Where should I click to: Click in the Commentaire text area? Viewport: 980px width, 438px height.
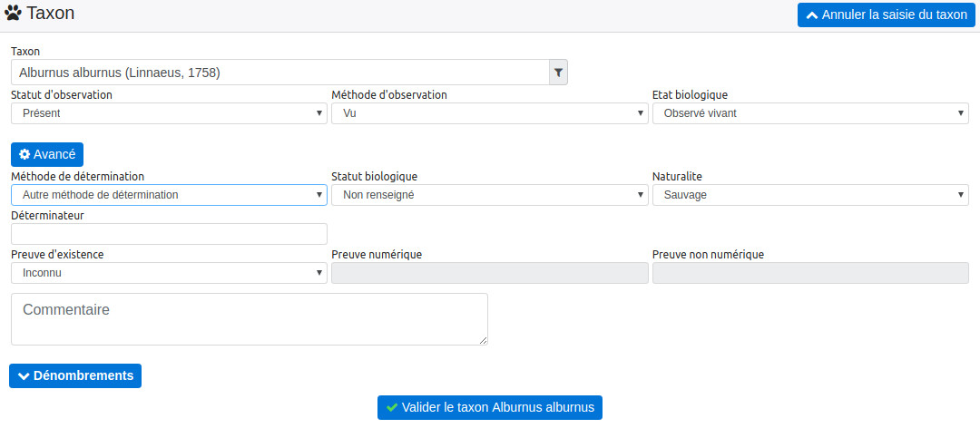click(250, 318)
